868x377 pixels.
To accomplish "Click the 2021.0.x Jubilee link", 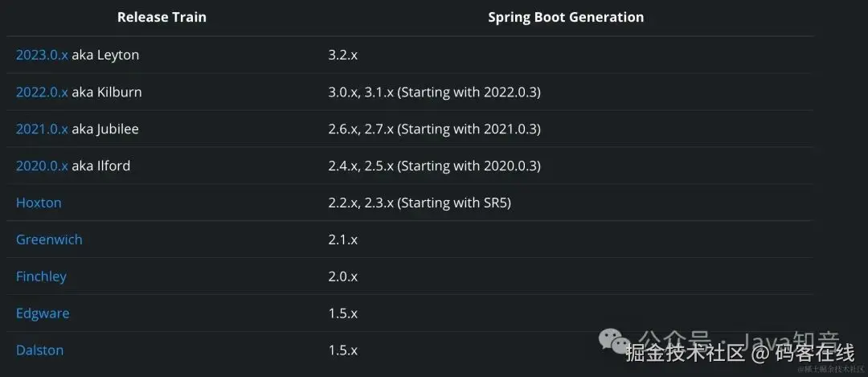I will click(42, 129).
